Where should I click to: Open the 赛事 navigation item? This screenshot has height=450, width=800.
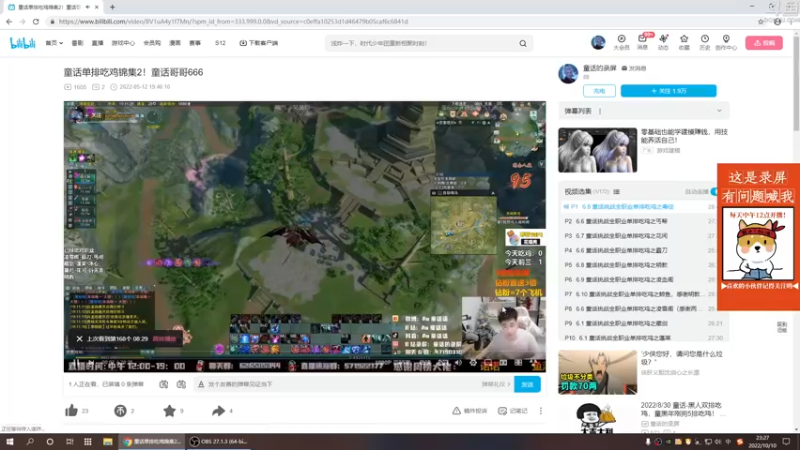pyautogui.click(x=195, y=43)
